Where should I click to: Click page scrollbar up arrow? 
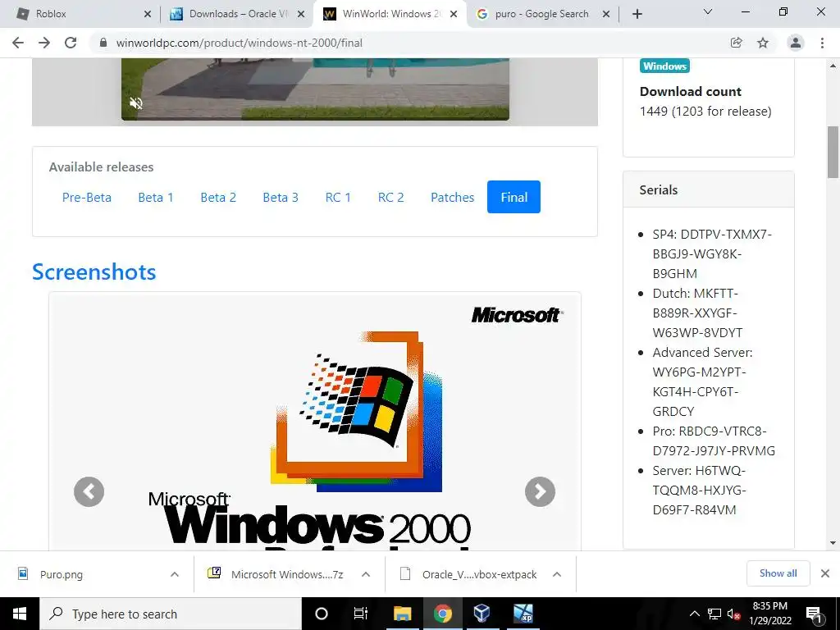coord(833,66)
